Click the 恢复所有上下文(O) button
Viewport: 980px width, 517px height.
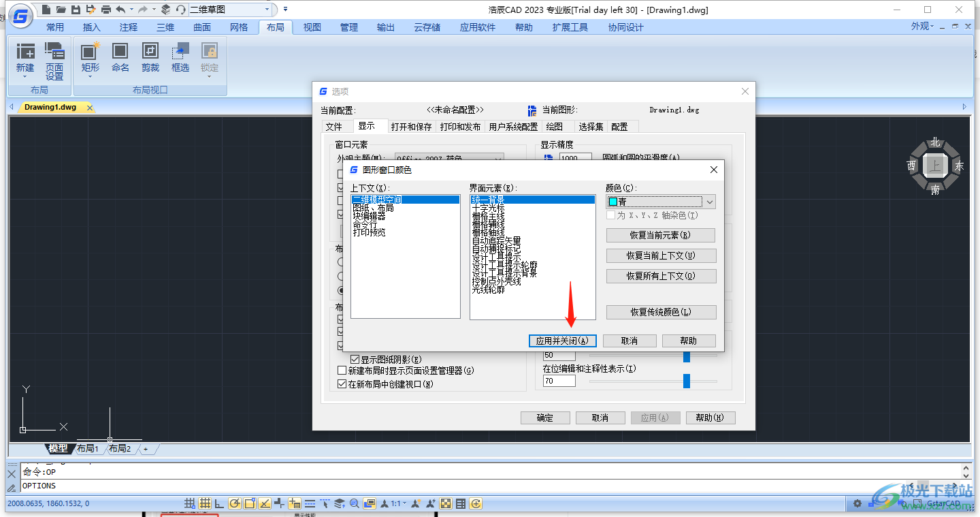click(661, 276)
